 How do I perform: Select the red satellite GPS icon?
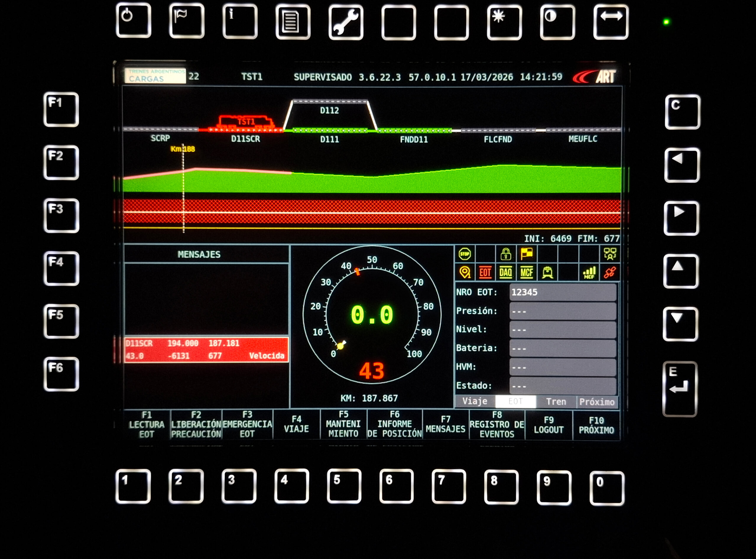click(x=609, y=272)
